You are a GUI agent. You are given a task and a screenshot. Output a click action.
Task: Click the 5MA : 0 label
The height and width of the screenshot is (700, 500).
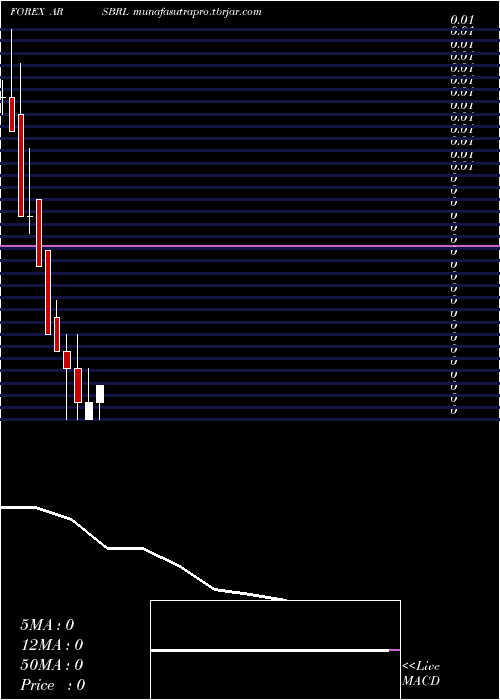coord(47,625)
